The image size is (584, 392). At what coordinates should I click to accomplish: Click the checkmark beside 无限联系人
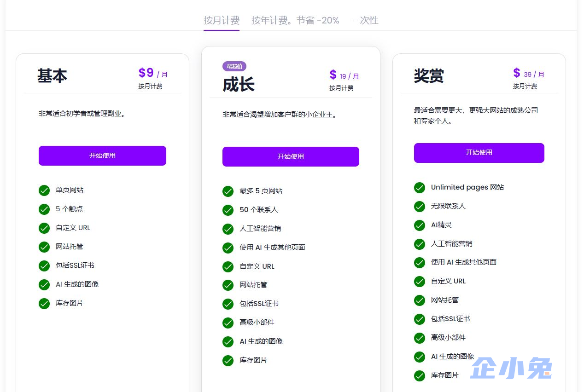(x=420, y=206)
